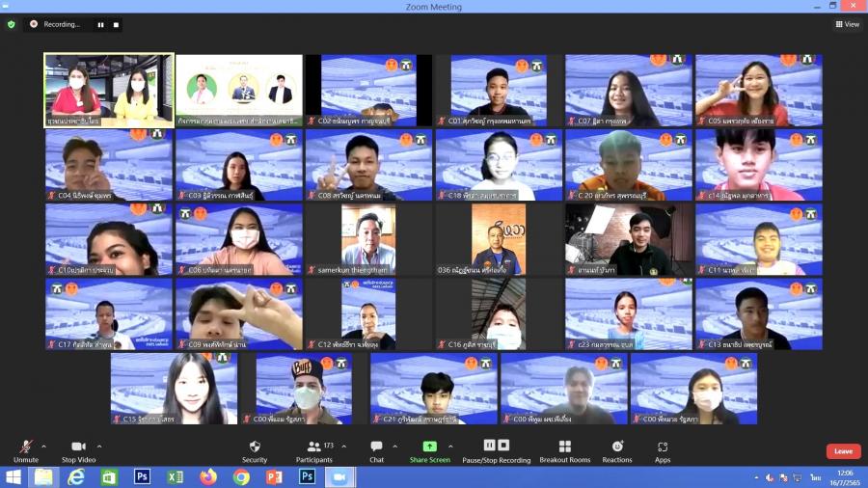This screenshot has width=868, height=488.
Task: Expand video options arrow beside Stop Video
Action: pos(99,447)
